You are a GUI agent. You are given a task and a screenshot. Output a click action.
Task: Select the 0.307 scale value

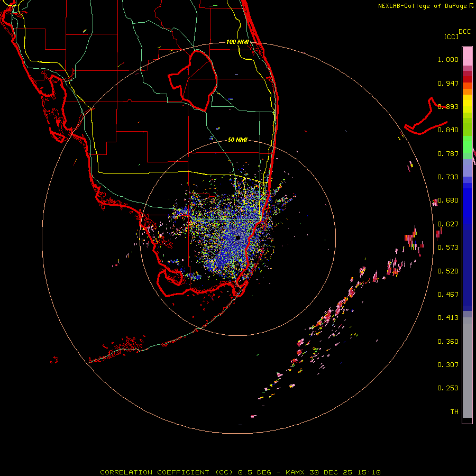[x=448, y=365]
